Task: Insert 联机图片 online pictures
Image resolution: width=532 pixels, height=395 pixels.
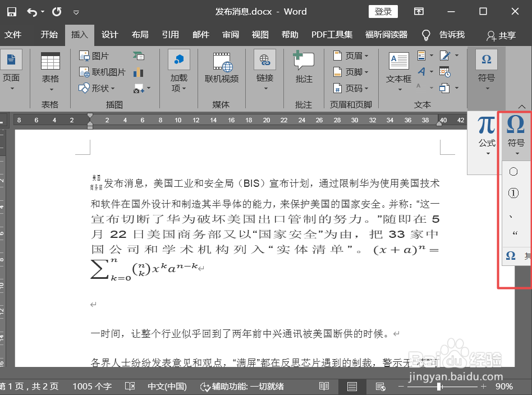Action: click(102, 72)
